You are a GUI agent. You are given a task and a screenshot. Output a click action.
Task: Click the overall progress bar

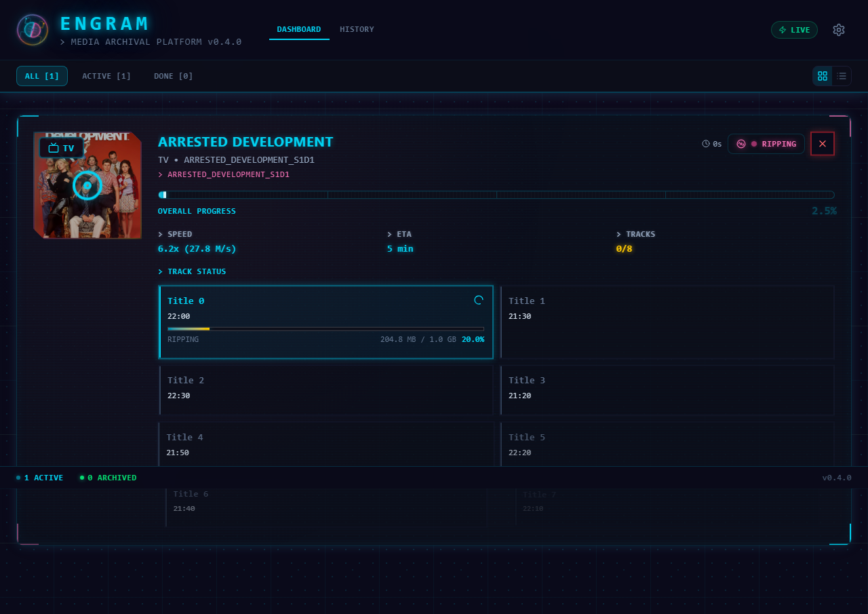pos(496,195)
